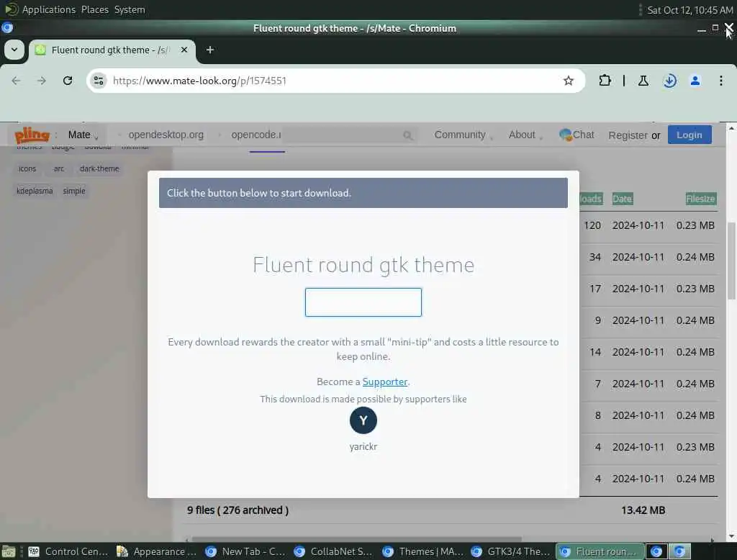This screenshot has width=737, height=560.
Task: Switch to New Tab Chromium taskbar window
Action: 245,551
